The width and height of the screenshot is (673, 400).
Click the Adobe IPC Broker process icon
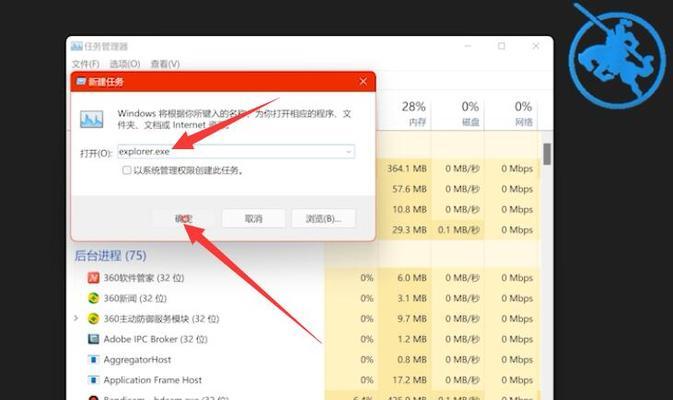(93, 339)
